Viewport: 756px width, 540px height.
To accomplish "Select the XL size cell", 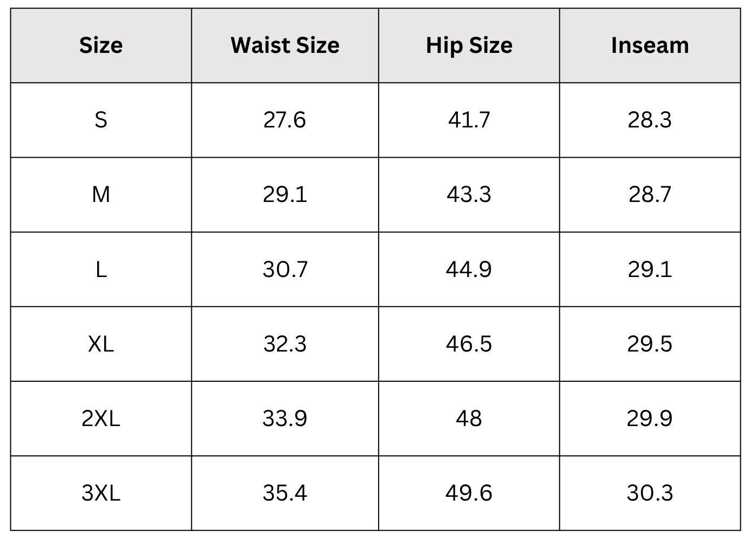I will point(101,343).
